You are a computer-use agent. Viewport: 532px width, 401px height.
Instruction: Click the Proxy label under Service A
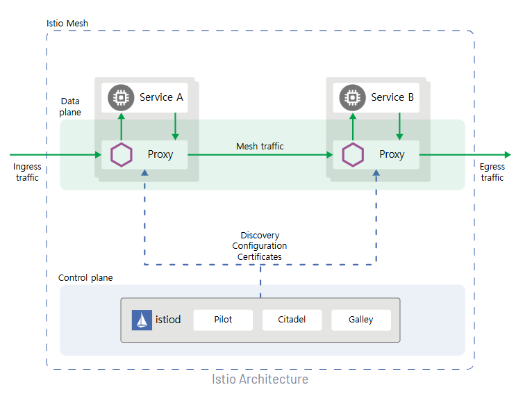pyautogui.click(x=160, y=155)
